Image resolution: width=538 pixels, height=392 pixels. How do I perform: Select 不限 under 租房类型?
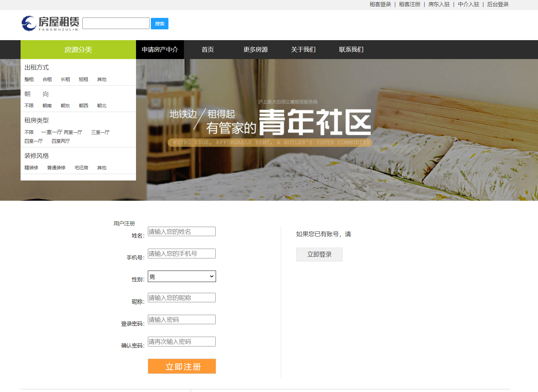[29, 132]
